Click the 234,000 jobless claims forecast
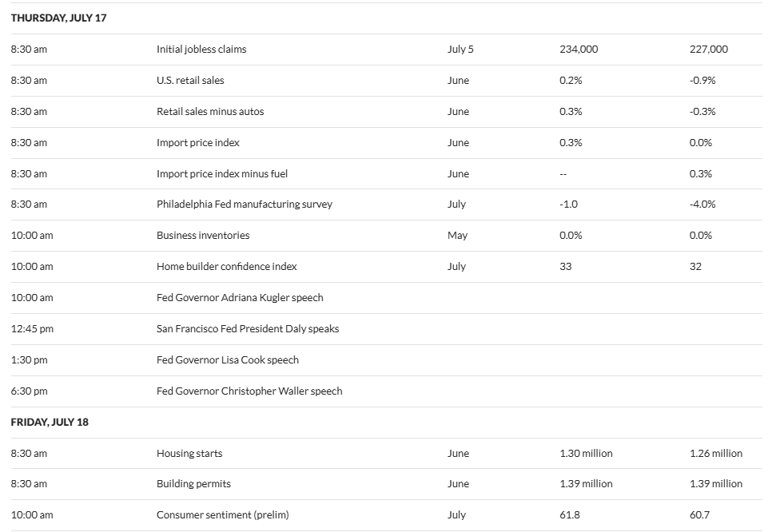This screenshot has width=768, height=532. 579,50
